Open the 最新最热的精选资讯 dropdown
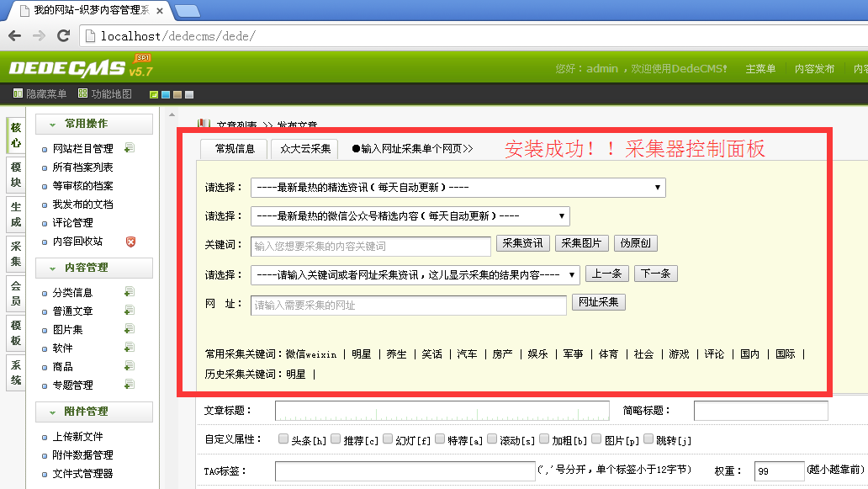The height and width of the screenshot is (489, 868). [x=458, y=188]
